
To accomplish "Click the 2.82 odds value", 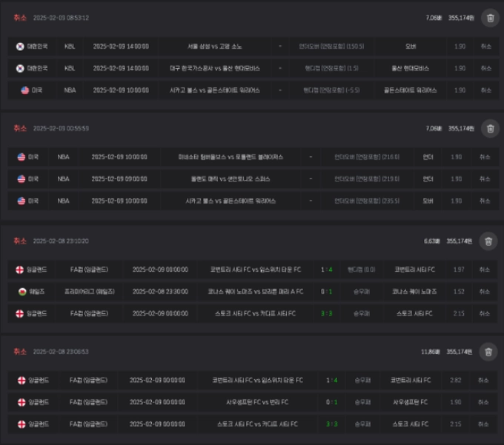I will (x=456, y=380).
